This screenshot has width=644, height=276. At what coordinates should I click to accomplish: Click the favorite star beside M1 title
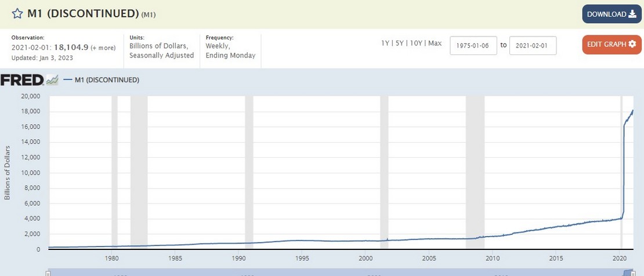point(17,13)
